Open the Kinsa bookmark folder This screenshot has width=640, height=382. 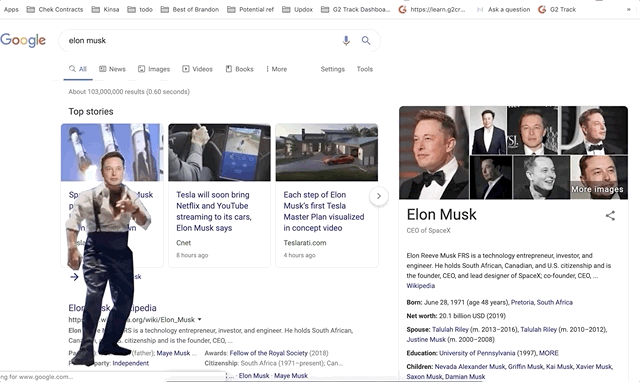click(x=105, y=9)
